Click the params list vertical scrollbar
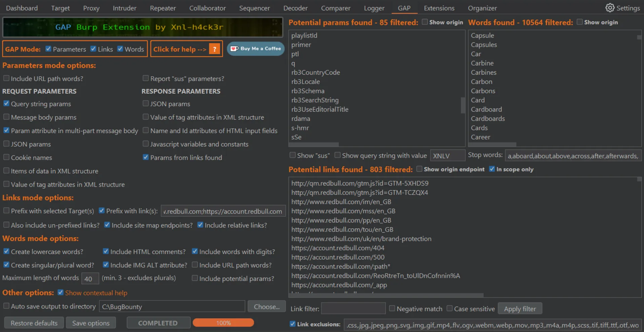The width and height of the screenshot is (644, 332). 463,105
